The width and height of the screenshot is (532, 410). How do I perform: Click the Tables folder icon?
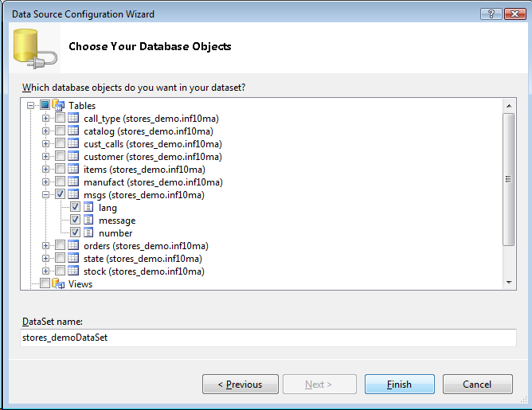pos(57,106)
